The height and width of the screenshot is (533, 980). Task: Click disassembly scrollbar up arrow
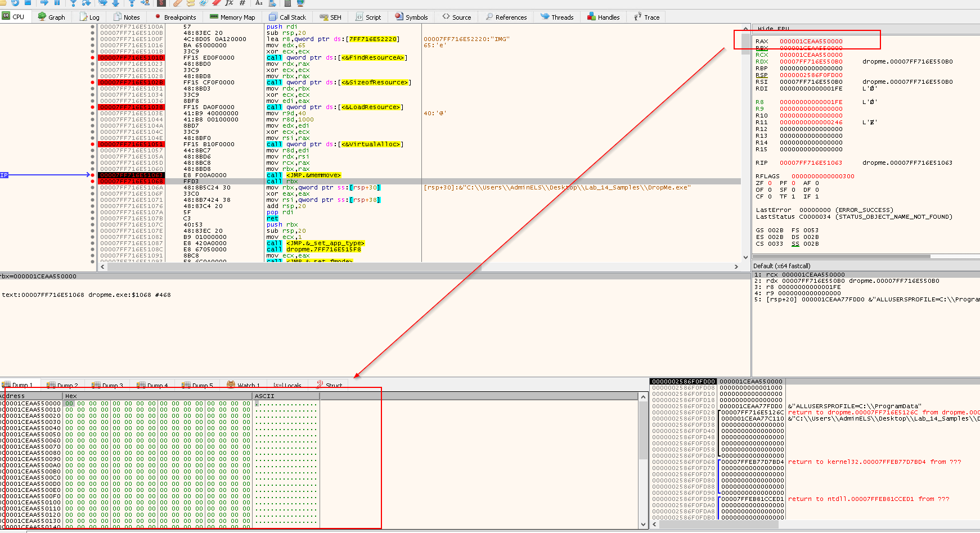(x=745, y=28)
